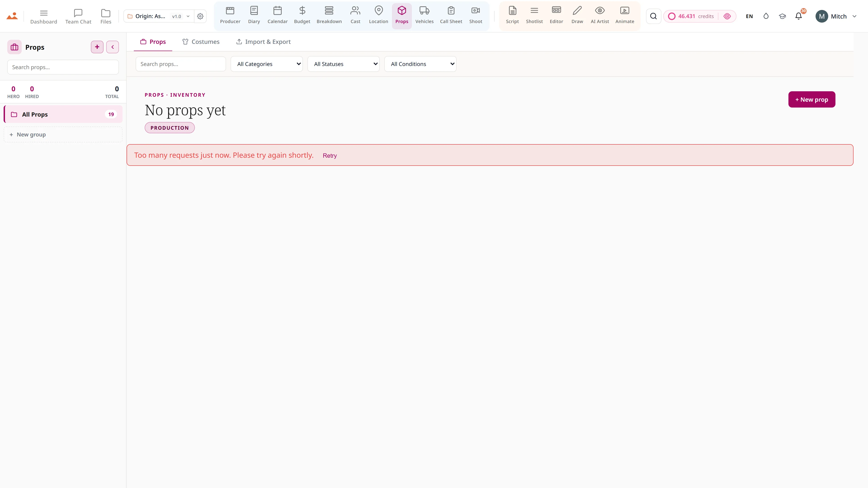868x488 pixels.
Task: Click the global search magnifier icon
Action: pos(653,16)
